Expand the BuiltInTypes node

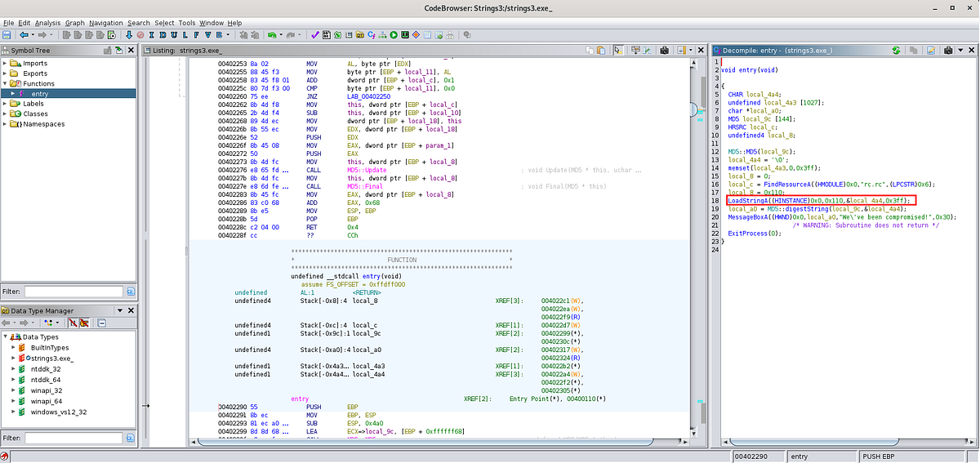point(14,347)
